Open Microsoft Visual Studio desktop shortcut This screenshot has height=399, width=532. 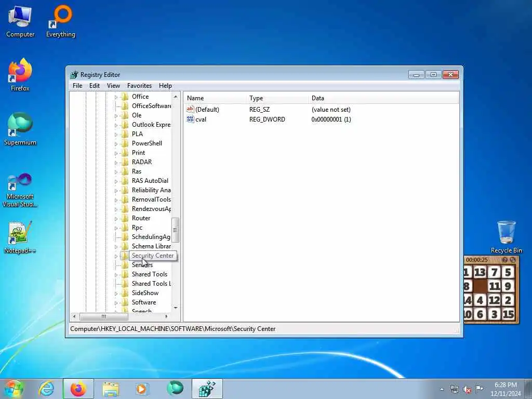click(x=20, y=190)
